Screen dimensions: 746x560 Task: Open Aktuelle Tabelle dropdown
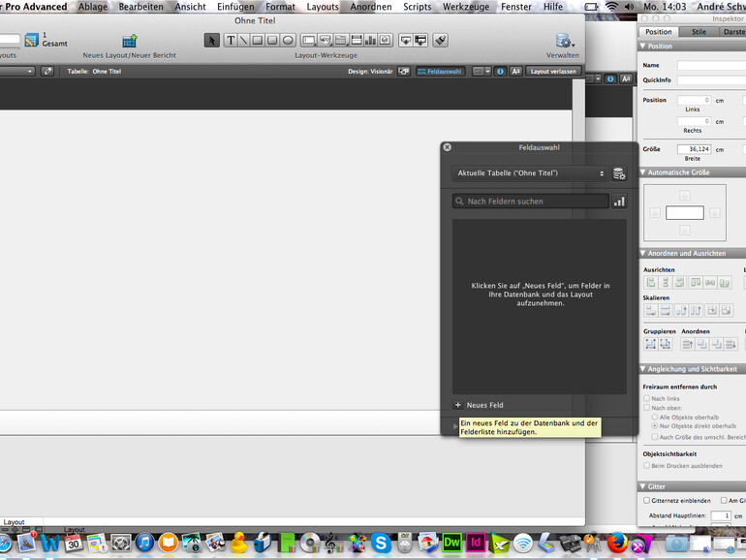point(530,173)
